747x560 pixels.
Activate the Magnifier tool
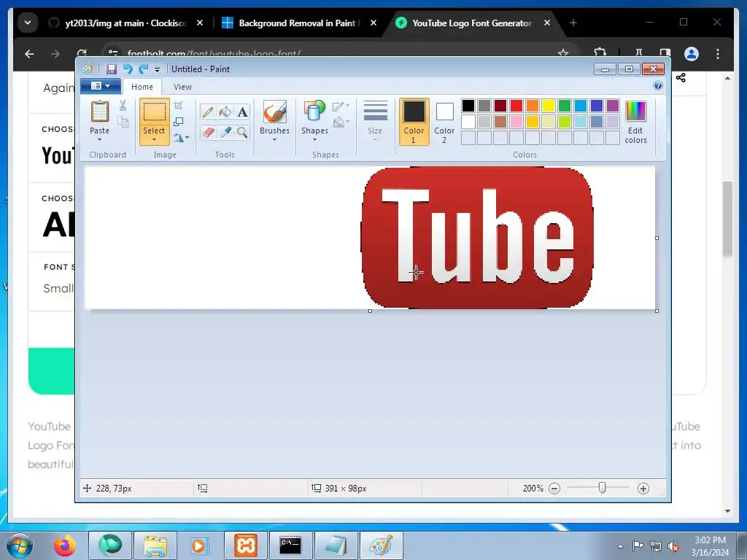(242, 132)
